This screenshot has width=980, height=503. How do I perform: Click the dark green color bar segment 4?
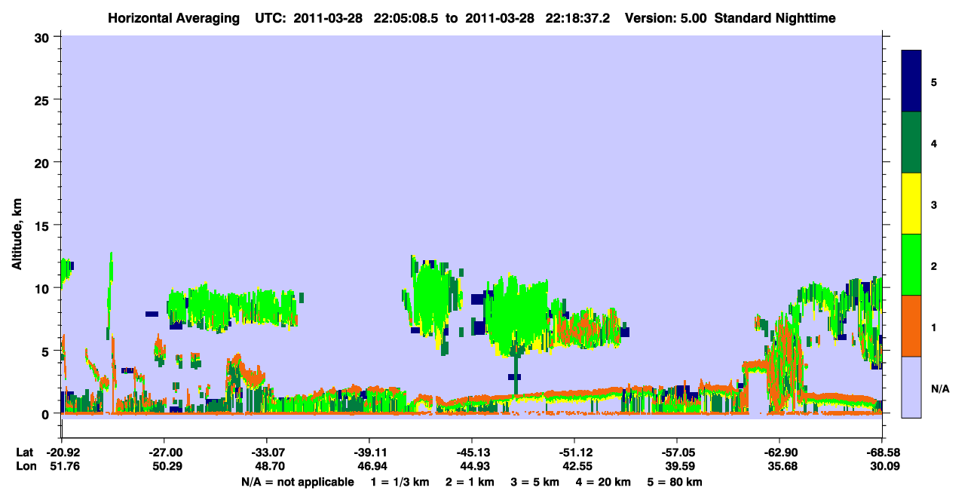(x=911, y=143)
